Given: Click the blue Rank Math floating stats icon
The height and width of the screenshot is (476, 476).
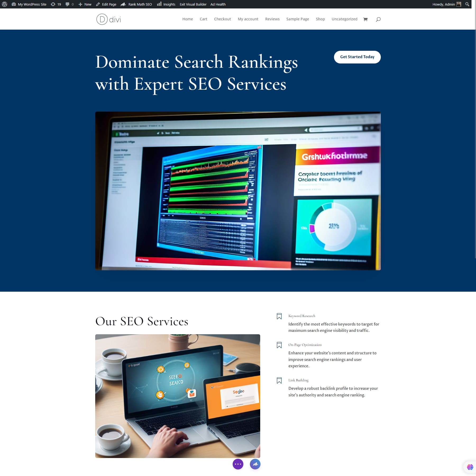Looking at the screenshot, I should tap(255, 464).
